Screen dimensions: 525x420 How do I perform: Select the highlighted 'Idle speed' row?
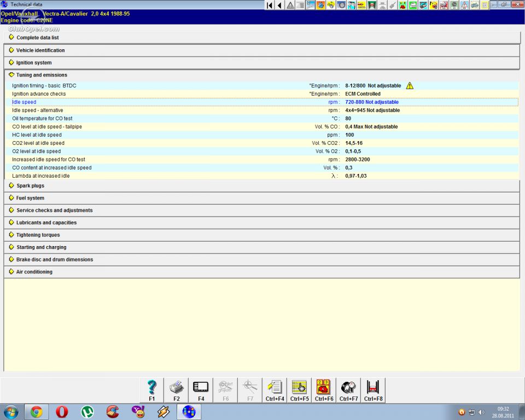(262, 102)
